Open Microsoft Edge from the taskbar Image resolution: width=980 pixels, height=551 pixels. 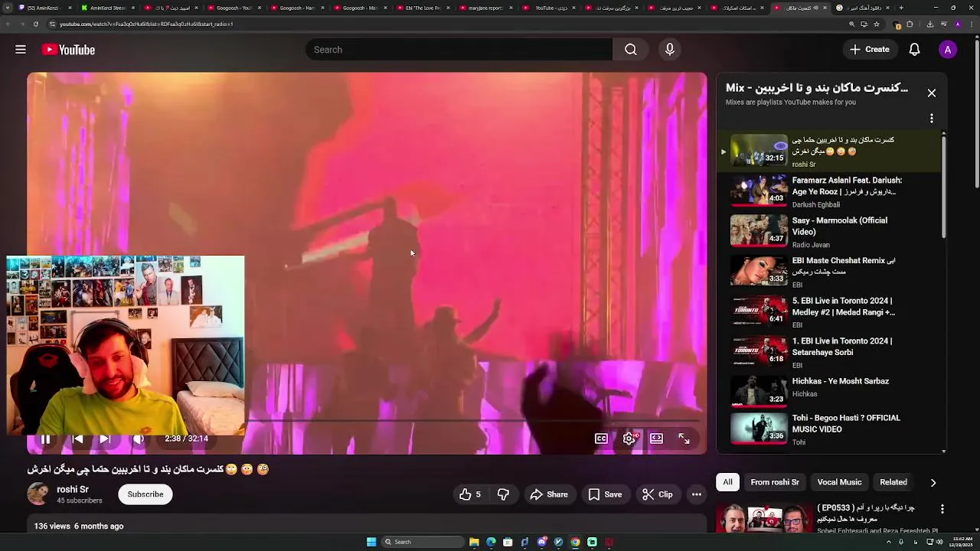491,542
